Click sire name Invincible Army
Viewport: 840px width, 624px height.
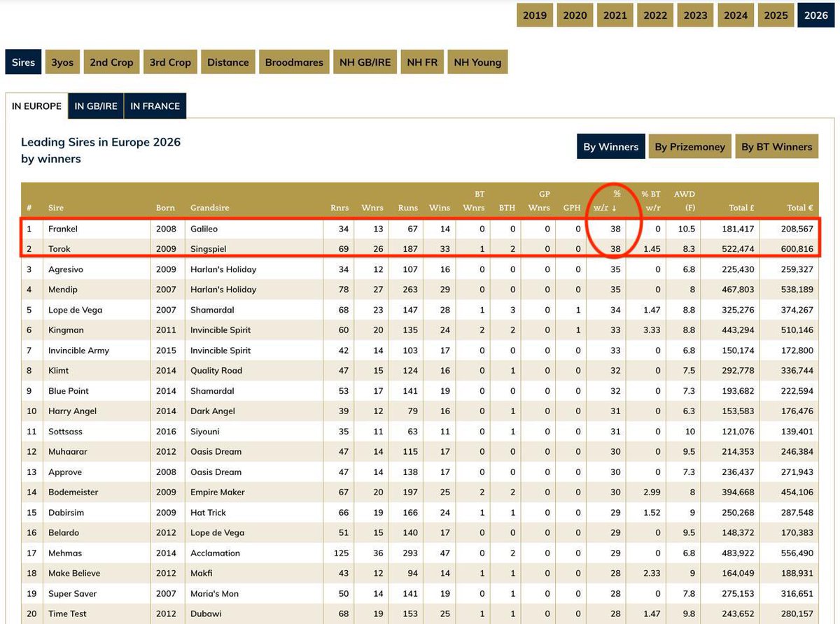click(x=79, y=350)
